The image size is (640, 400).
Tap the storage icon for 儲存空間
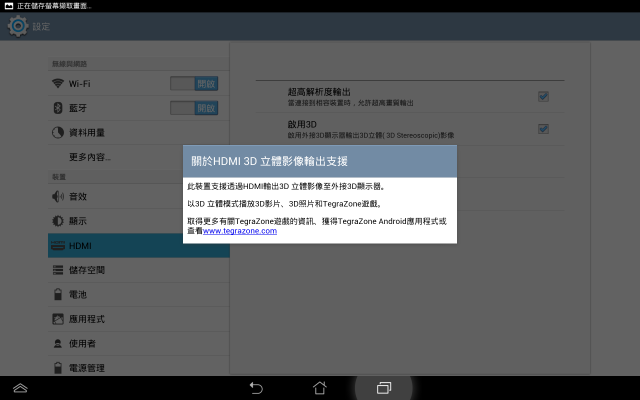pyautogui.click(x=58, y=270)
